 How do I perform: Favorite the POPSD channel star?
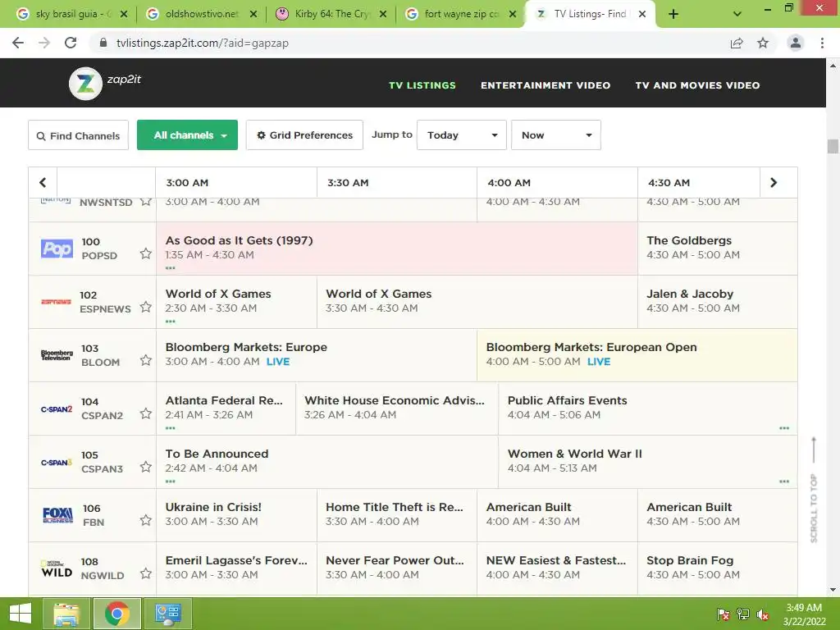pyautogui.click(x=146, y=253)
